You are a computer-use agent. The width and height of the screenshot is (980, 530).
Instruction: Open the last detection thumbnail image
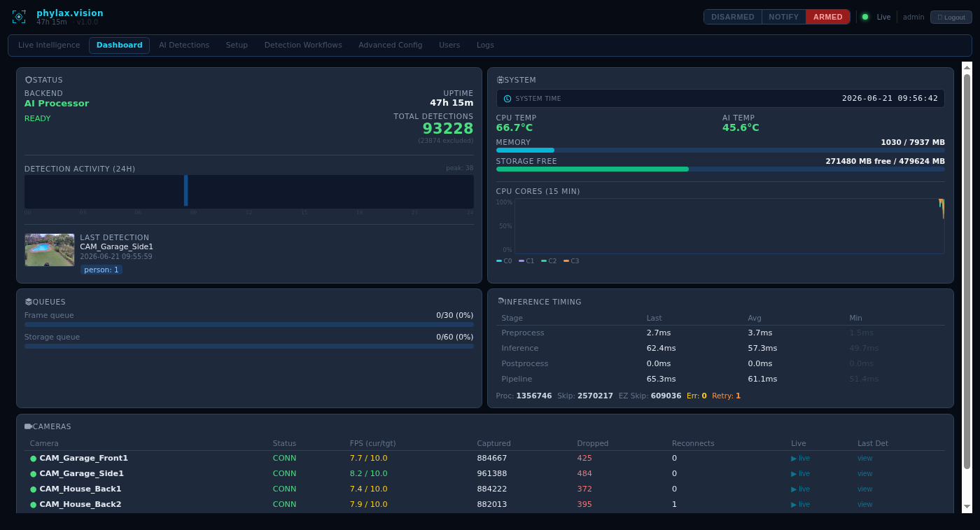pyautogui.click(x=50, y=250)
